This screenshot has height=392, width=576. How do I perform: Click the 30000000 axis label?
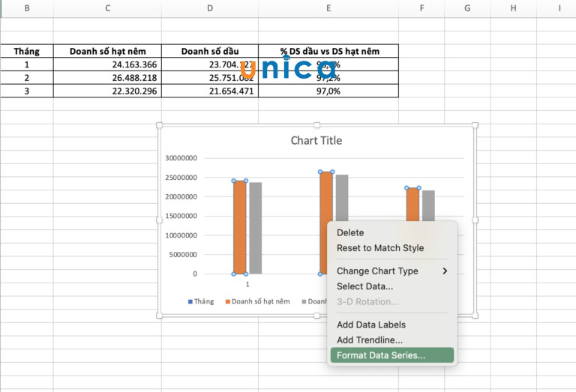point(181,158)
